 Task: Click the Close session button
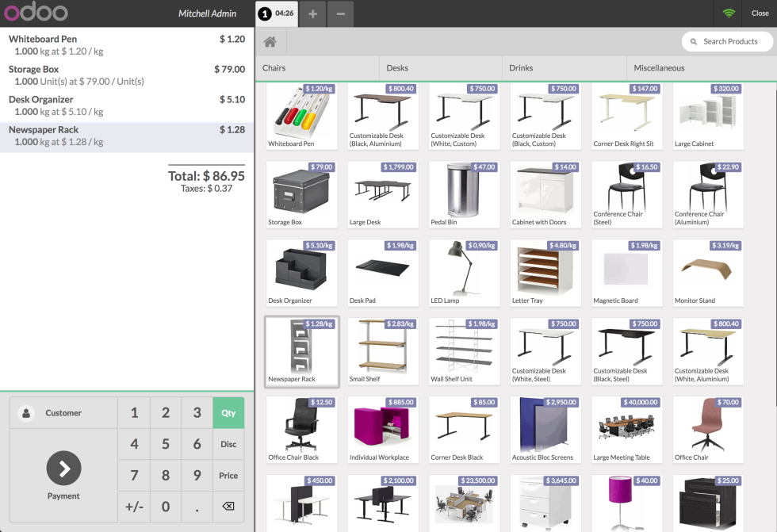click(x=759, y=13)
